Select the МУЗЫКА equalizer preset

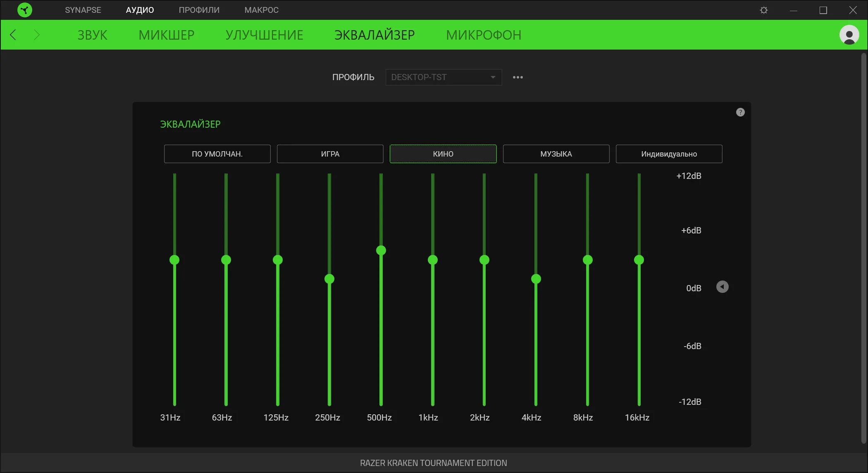tap(556, 154)
